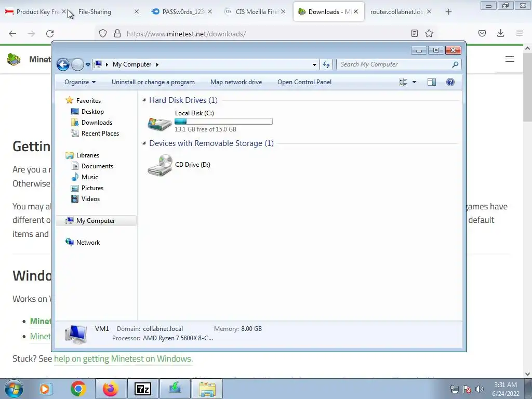Click the arrow after My Computer breadcrumb
Screen dimensions: 532x399
157,64
